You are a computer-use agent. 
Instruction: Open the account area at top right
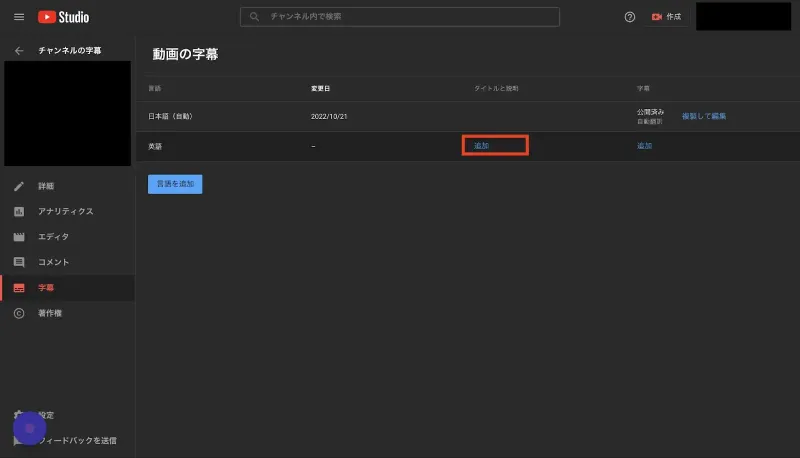coord(743,16)
